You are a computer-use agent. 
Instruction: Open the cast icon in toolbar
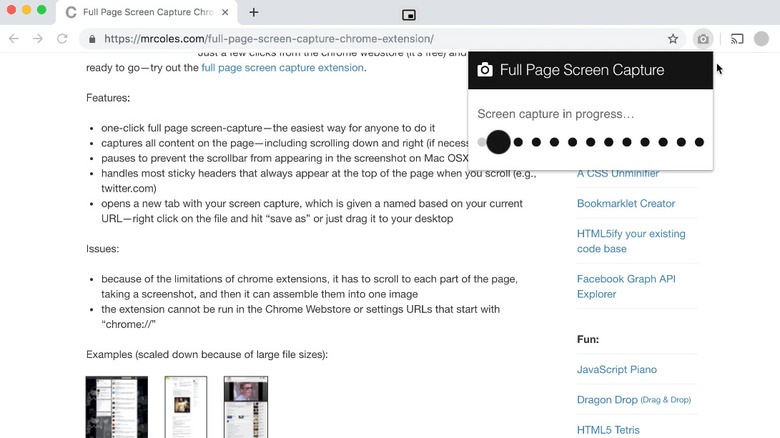(737, 39)
